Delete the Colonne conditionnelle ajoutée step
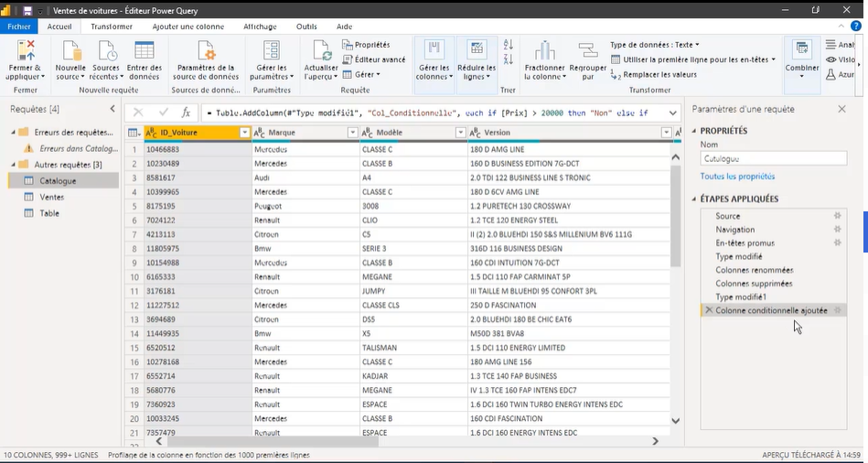The height and width of the screenshot is (463, 868). click(x=709, y=310)
